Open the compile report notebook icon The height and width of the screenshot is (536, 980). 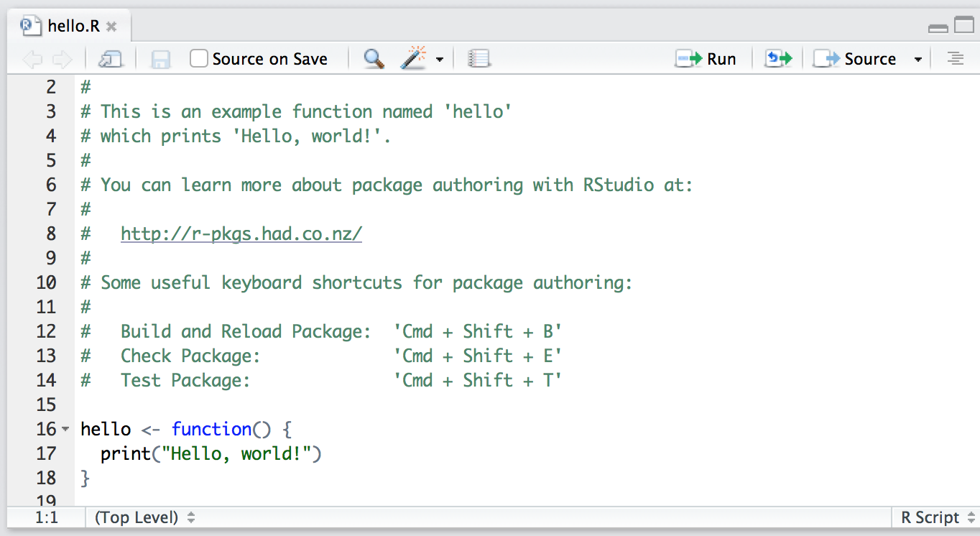[479, 59]
